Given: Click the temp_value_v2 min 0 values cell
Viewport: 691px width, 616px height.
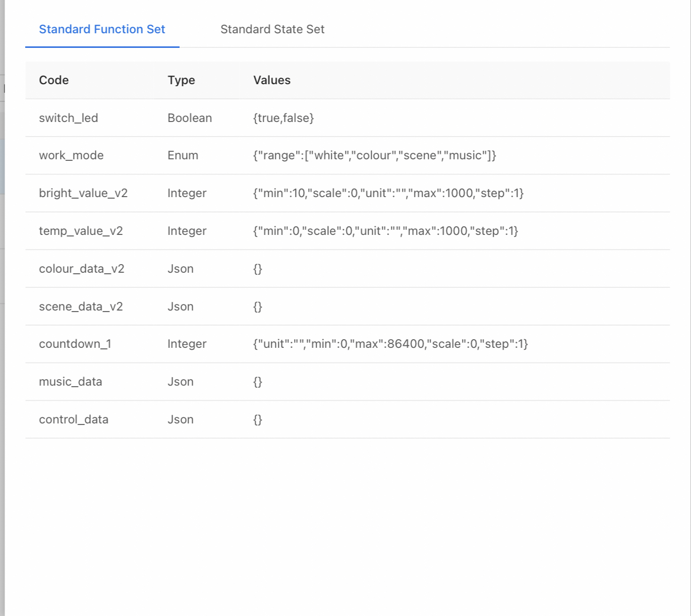Looking at the screenshot, I should pos(386,231).
